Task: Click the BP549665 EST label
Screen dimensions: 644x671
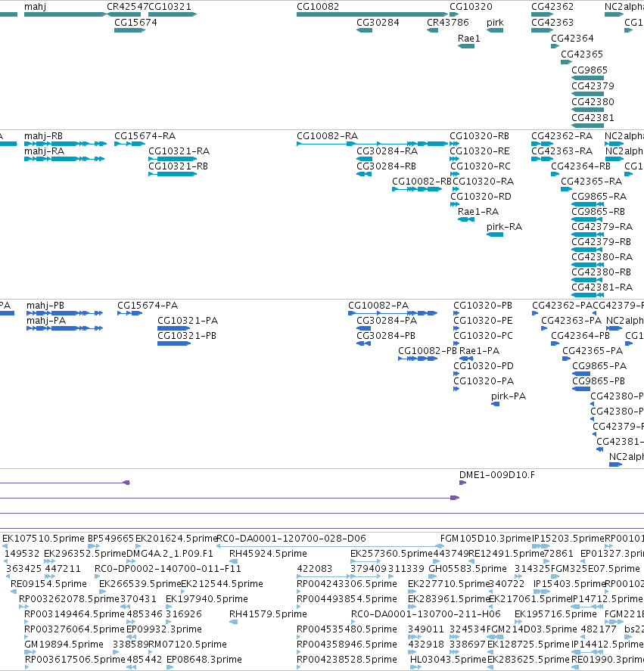Action: tap(111, 539)
